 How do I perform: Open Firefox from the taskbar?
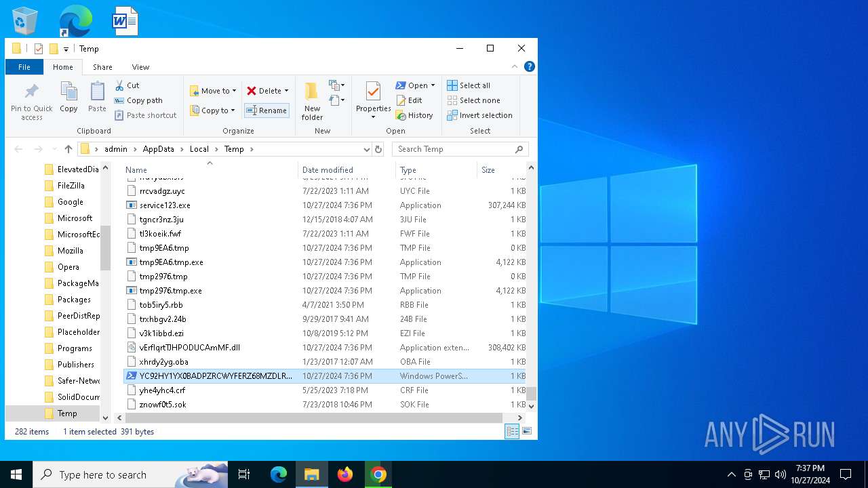coord(345,474)
